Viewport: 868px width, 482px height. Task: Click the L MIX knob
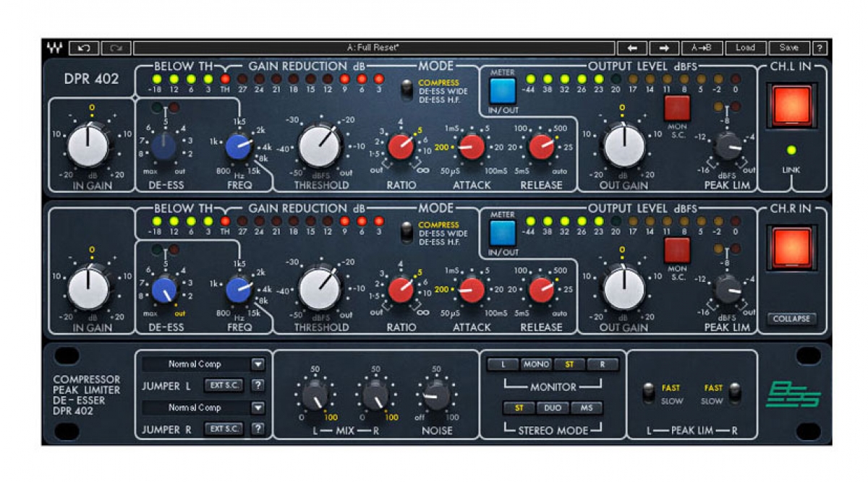315,395
